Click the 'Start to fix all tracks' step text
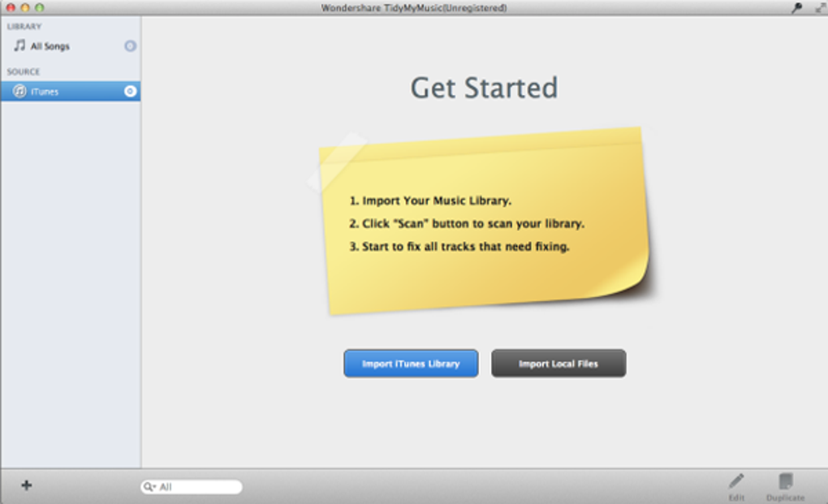 pos(459,247)
